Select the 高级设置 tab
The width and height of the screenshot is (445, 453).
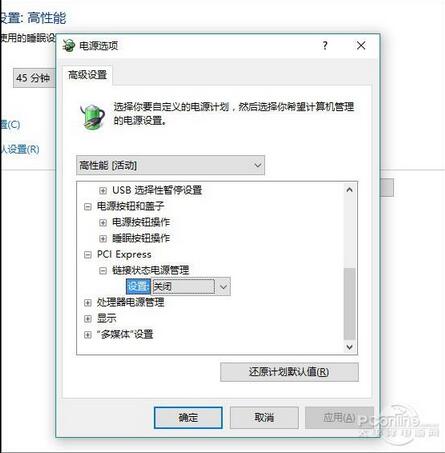[x=87, y=75]
